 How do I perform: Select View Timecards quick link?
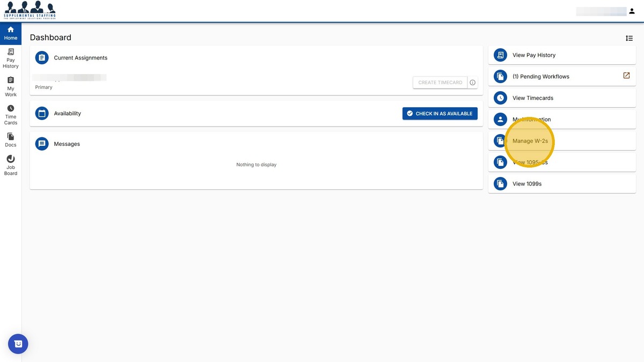(x=532, y=98)
